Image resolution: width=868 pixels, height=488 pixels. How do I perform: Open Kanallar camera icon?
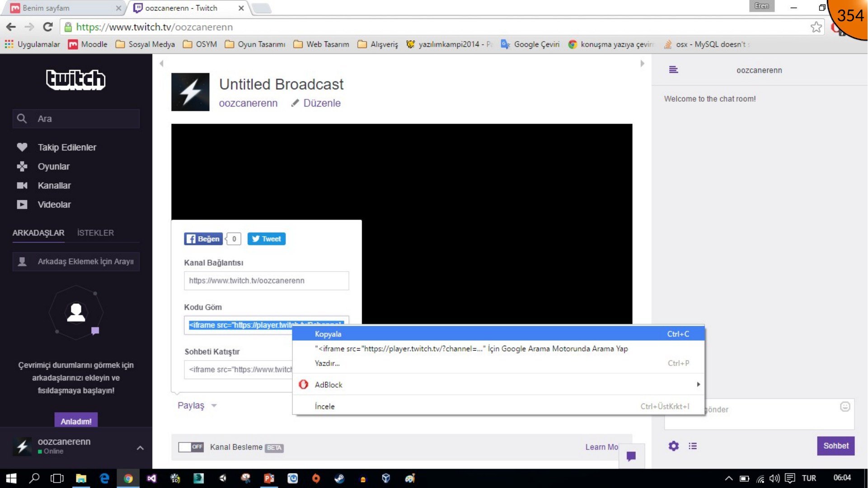(x=22, y=185)
